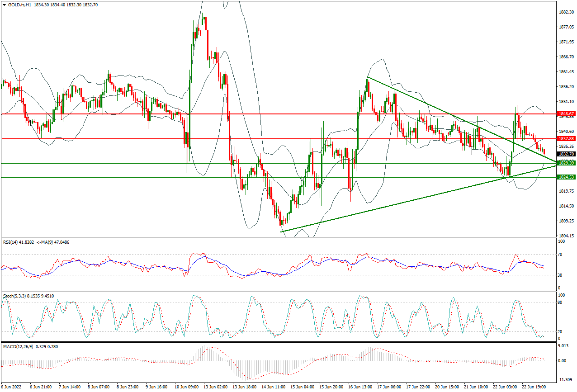Click the 1861.45 value on price axis
This screenshot has height=392, width=577.
tap(566, 72)
